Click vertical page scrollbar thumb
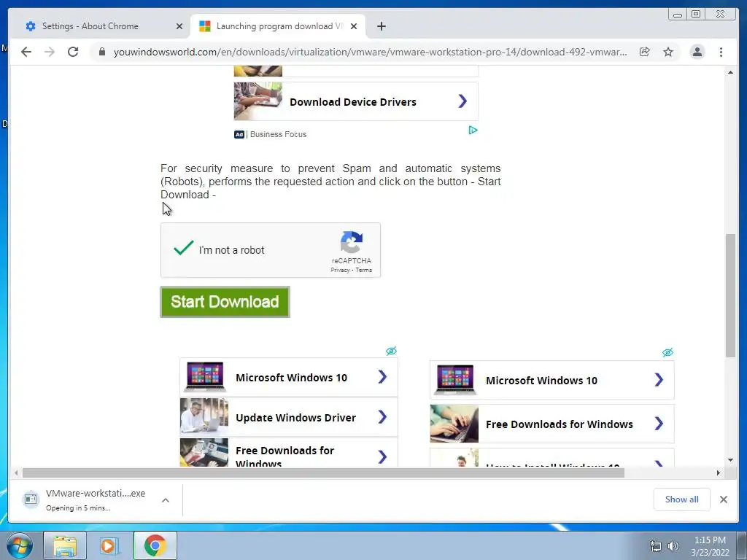The image size is (747, 560). [x=730, y=295]
